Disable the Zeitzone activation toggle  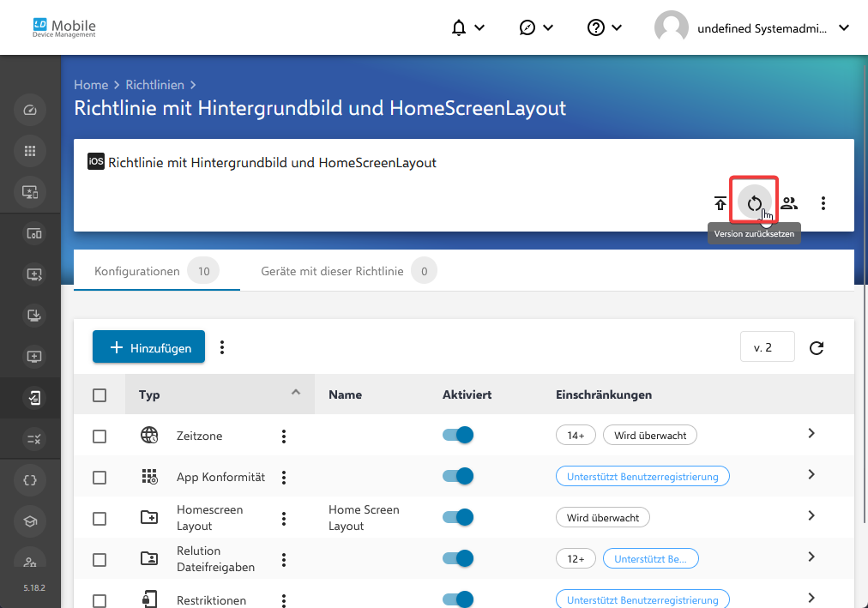[x=458, y=435]
